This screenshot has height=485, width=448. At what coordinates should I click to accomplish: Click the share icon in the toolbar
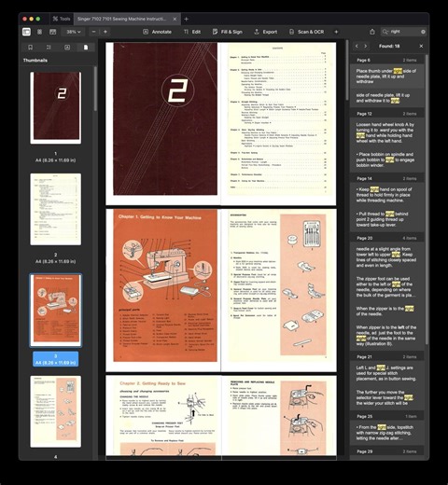click(x=372, y=32)
